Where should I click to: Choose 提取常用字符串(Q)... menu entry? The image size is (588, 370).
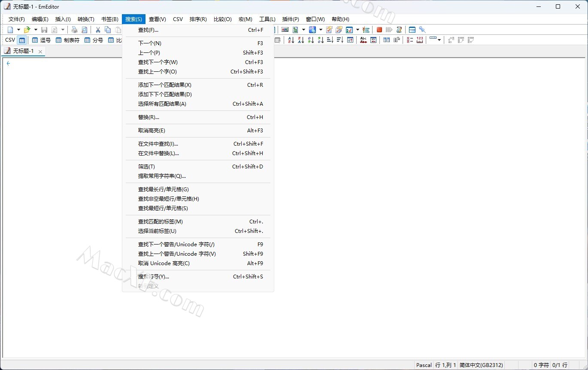point(198,176)
